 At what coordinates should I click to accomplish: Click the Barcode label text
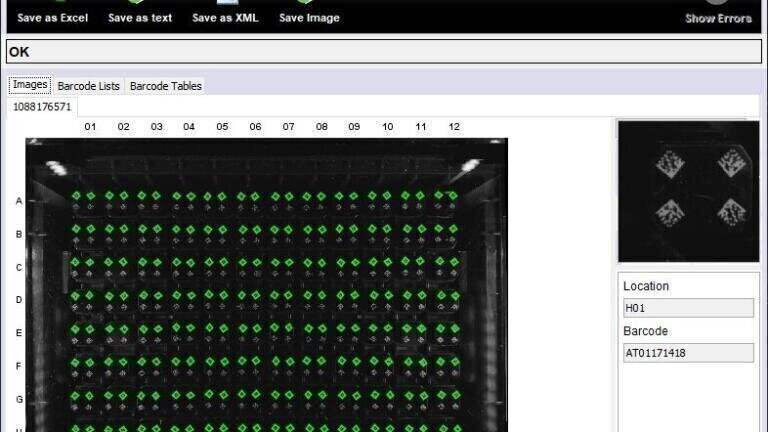point(645,331)
